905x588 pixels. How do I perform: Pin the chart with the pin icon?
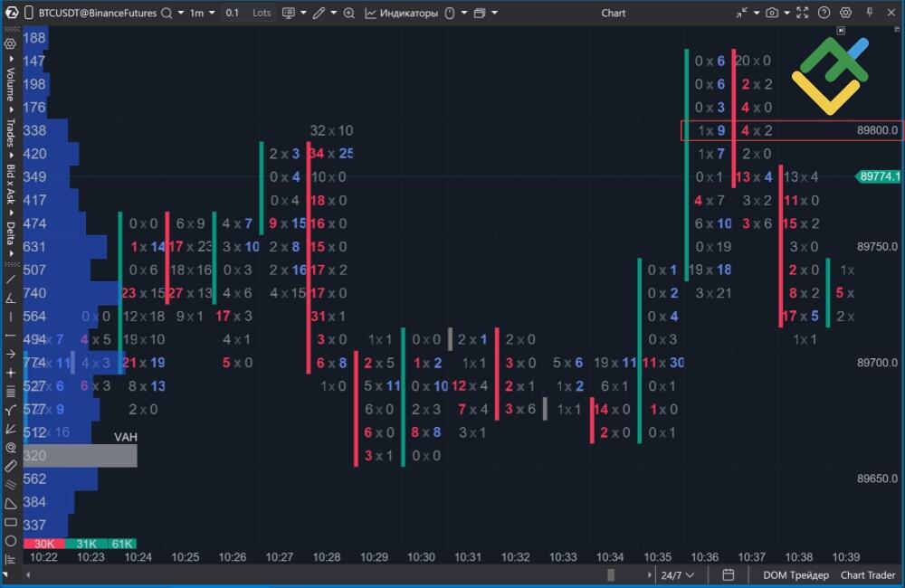[869, 12]
